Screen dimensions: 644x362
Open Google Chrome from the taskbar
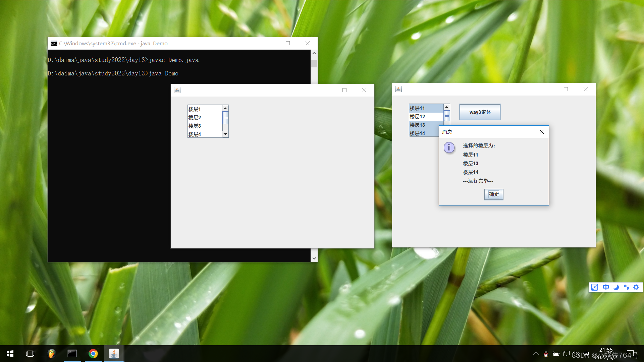click(x=93, y=354)
